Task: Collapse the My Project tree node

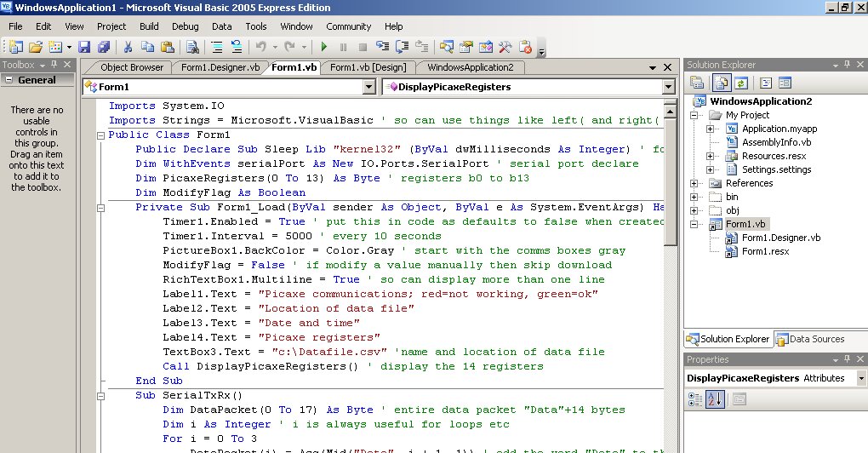Action: click(x=694, y=115)
